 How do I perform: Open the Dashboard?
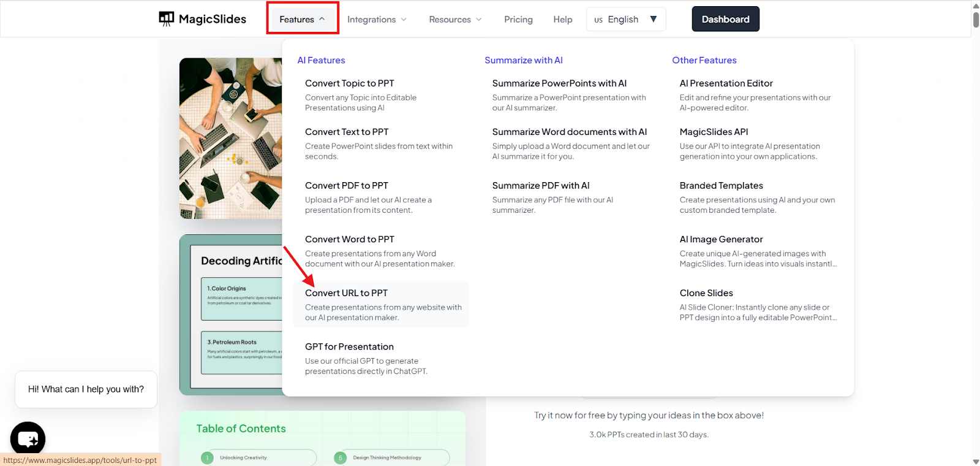click(726, 19)
